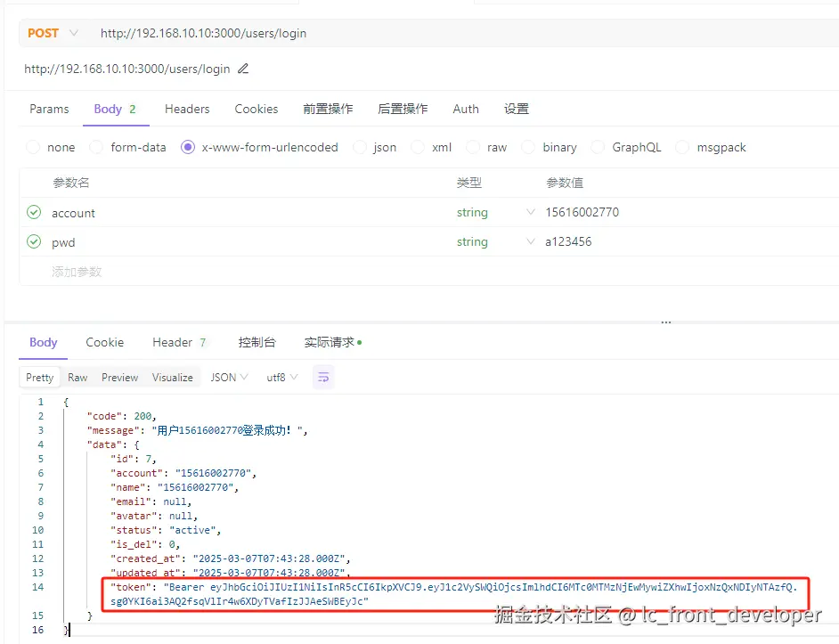839x644 pixels.
Task: Open the JSON format dropdown
Action: click(229, 378)
